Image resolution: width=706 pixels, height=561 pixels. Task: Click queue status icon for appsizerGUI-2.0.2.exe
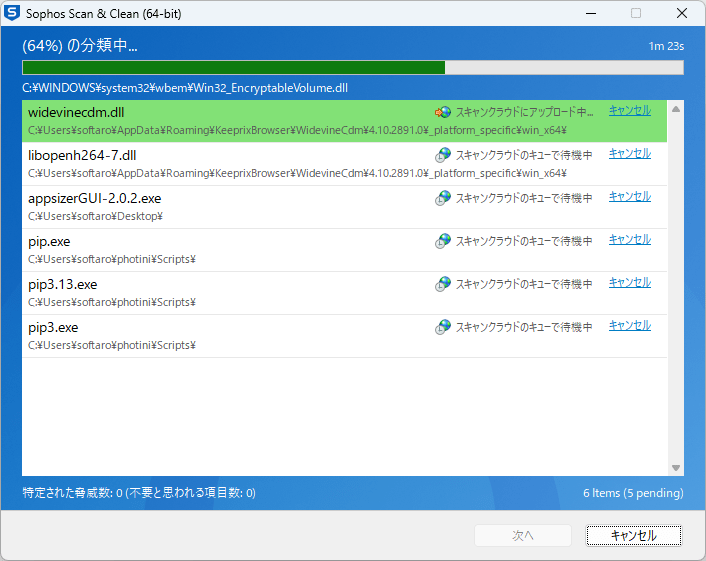point(443,198)
